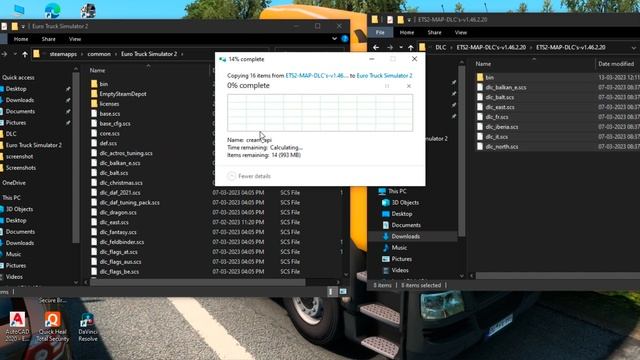Select core.scs file in left window
This screenshot has height=360, width=640.
click(x=109, y=133)
